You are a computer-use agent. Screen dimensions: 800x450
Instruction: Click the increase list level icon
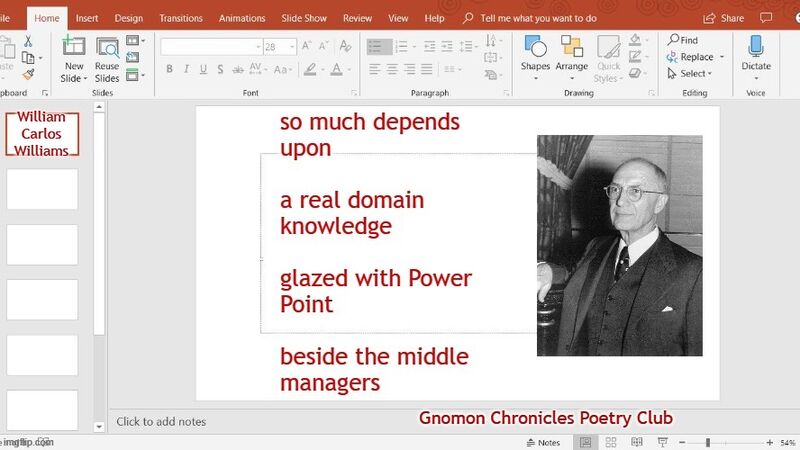(x=447, y=46)
